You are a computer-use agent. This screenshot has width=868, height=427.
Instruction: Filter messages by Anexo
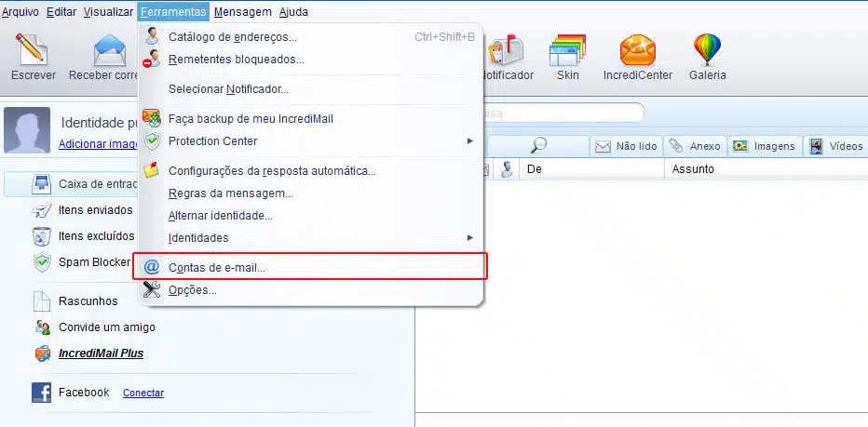(x=695, y=146)
